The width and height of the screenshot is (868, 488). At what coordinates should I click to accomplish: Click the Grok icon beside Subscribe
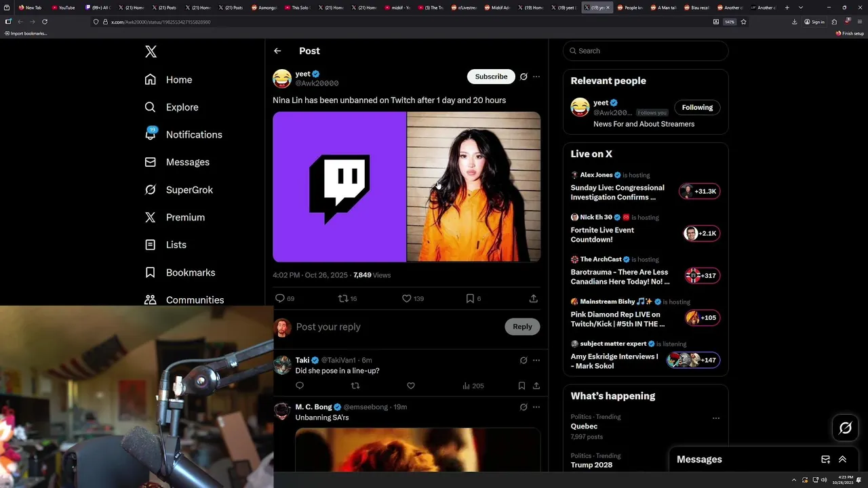524,77
